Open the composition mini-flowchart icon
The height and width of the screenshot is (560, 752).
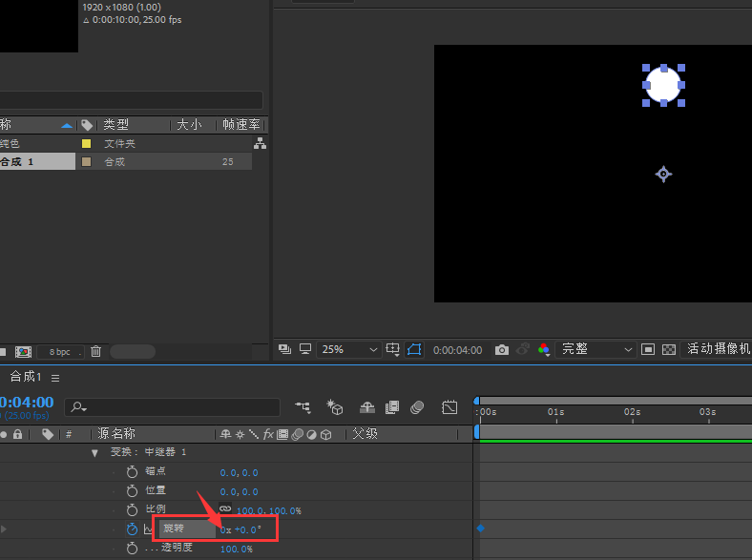click(303, 407)
